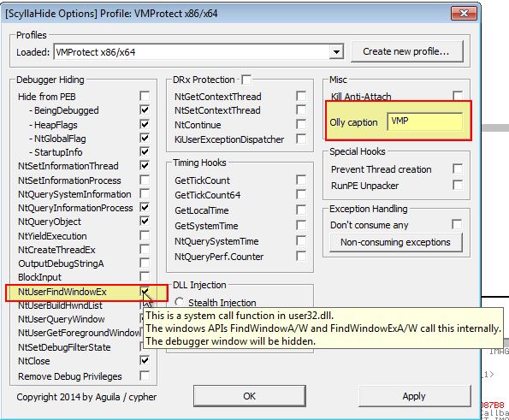
Task: Uncheck the BeingDebugged option
Action: click(145, 109)
